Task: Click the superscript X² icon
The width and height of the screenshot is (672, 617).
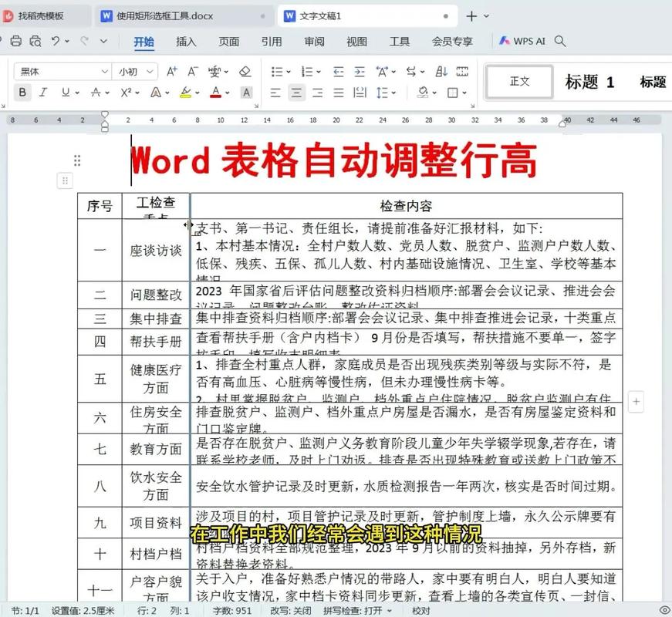Action: pyautogui.click(x=124, y=91)
